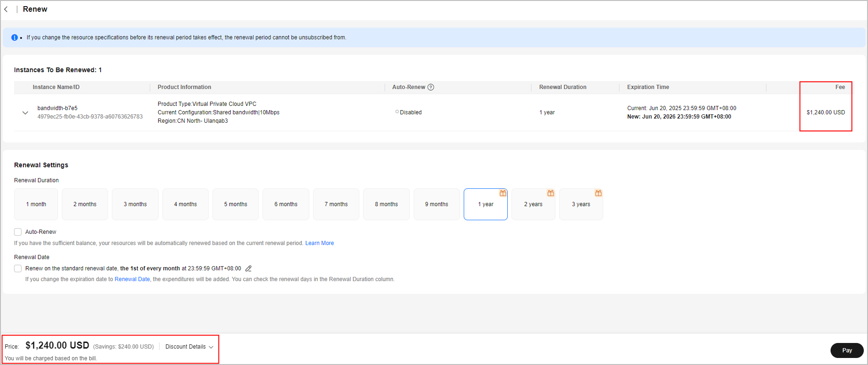Click the gift icon on 3 years option
This screenshot has width=868, height=365.
[x=598, y=193]
